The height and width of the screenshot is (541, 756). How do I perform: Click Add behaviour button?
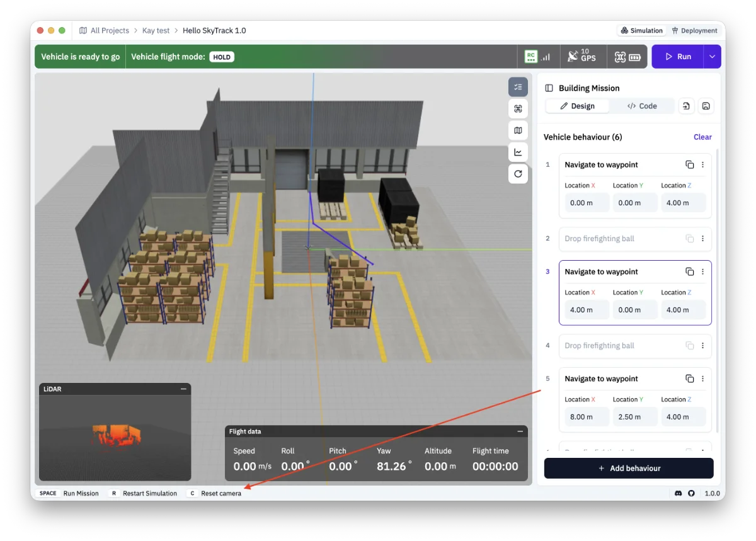pos(629,469)
